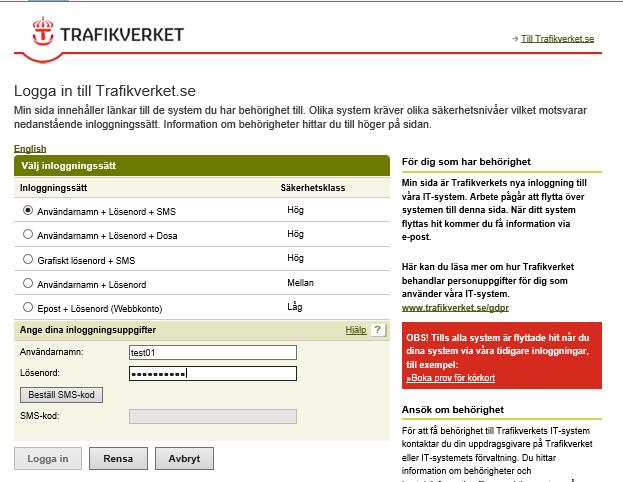Choose the Mellan-class Användarnamn + Lösenord radio
623x482 pixels.
point(28,283)
